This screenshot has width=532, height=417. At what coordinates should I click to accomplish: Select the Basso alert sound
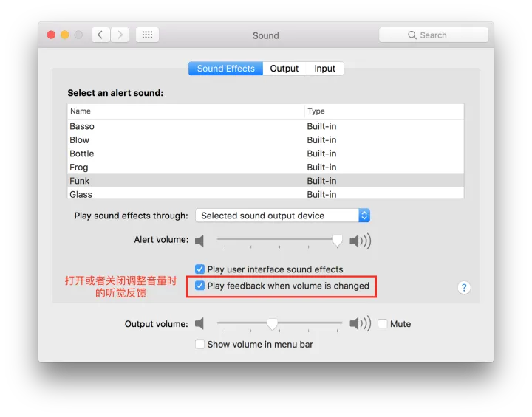click(x=266, y=126)
